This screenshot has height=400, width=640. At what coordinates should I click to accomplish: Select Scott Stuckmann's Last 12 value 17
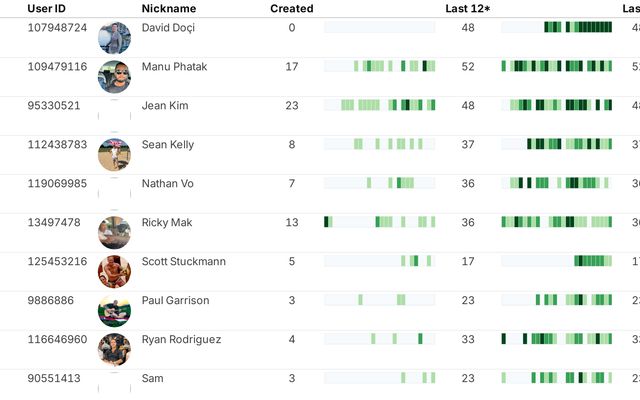pyautogui.click(x=468, y=261)
